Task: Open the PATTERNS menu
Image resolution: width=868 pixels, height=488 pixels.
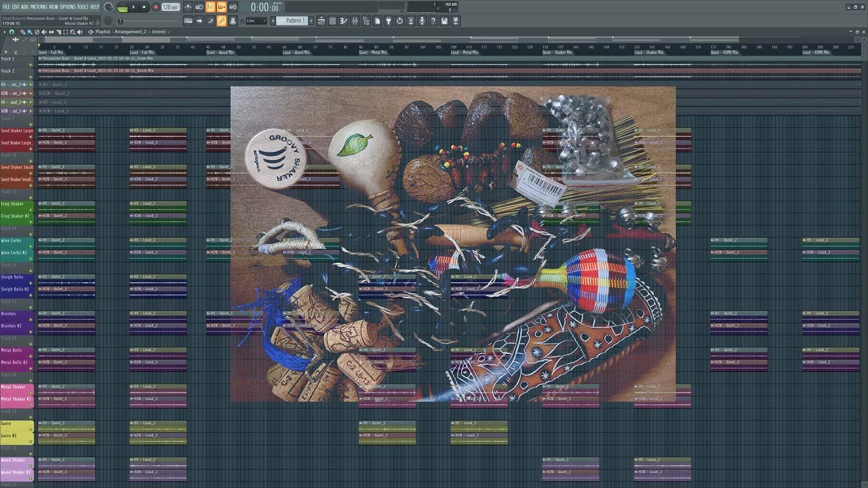Action: click(39, 7)
